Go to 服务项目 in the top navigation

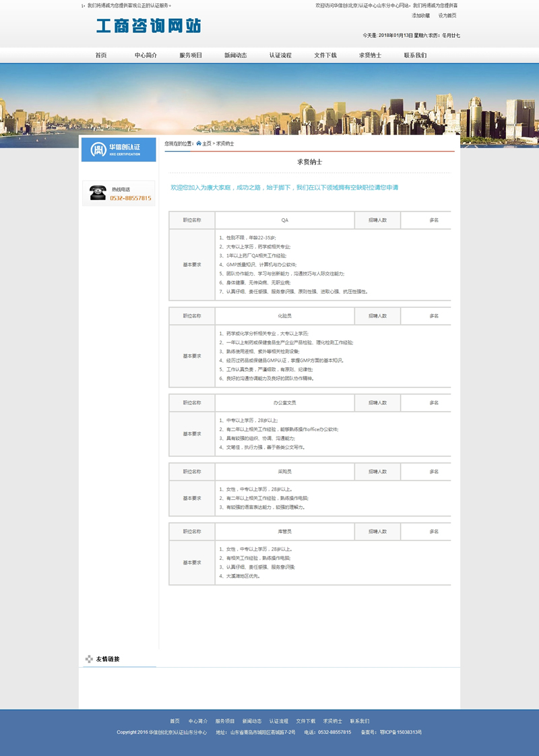pyautogui.click(x=191, y=55)
